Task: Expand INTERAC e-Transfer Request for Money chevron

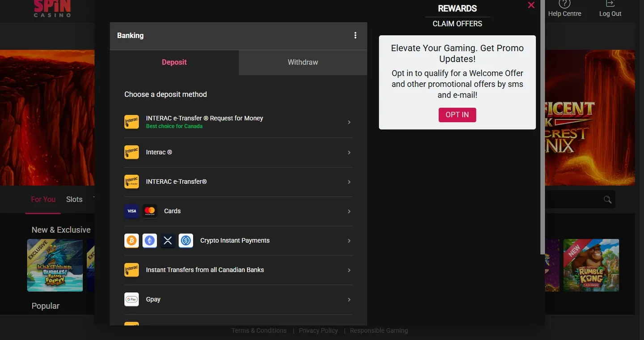Action: click(349, 122)
